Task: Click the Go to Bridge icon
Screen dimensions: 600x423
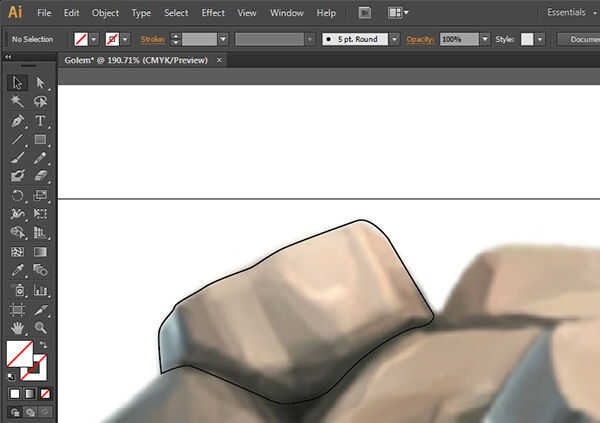Action: [365, 13]
